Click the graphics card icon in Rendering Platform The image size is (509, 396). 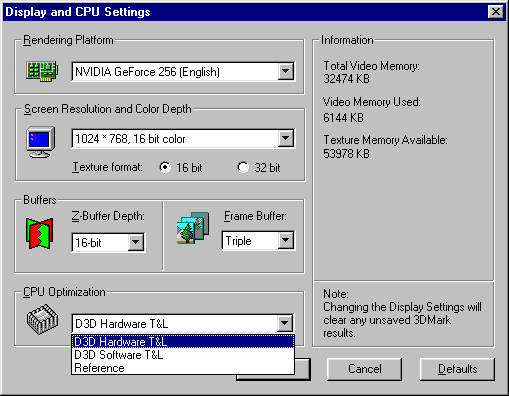point(42,71)
